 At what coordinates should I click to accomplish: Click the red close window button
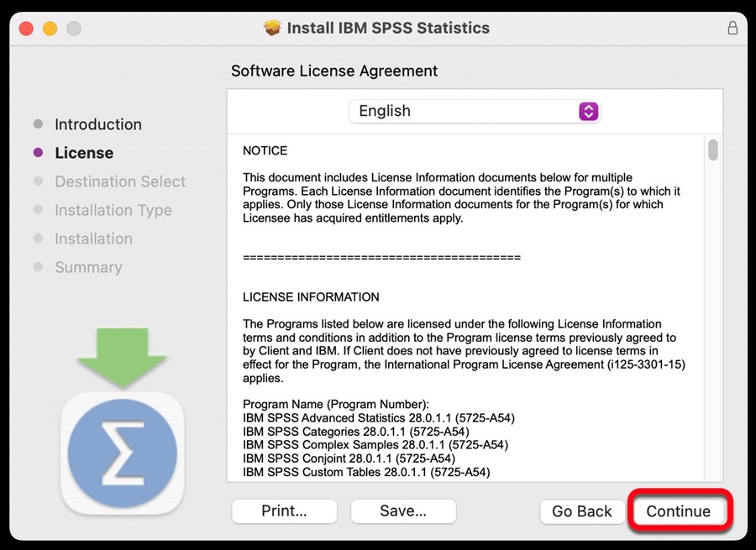click(x=26, y=29)
